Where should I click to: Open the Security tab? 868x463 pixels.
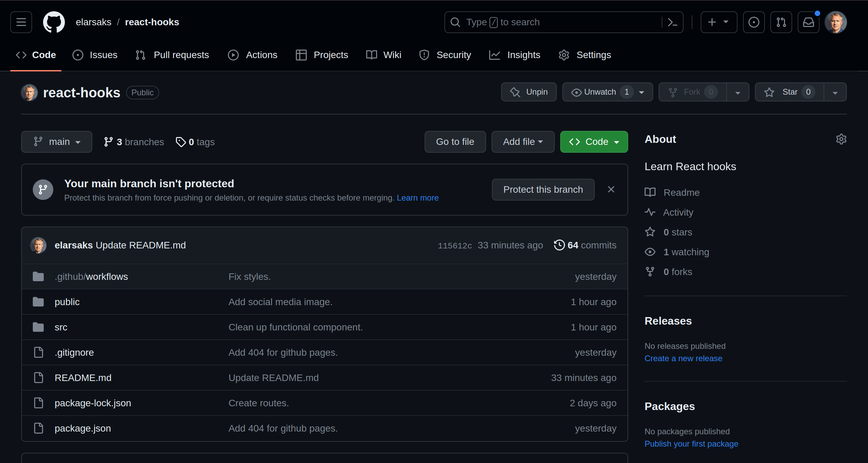coord(445,55)
